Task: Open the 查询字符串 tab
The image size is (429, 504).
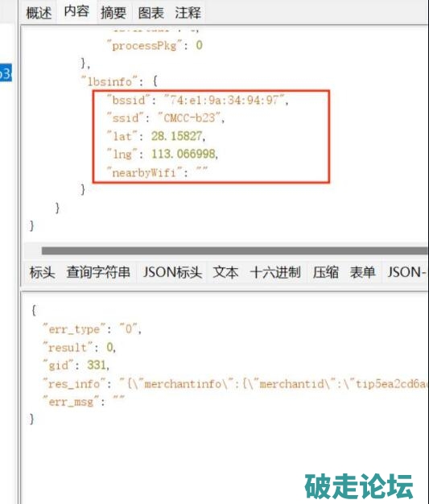Action: pos(98,272)
